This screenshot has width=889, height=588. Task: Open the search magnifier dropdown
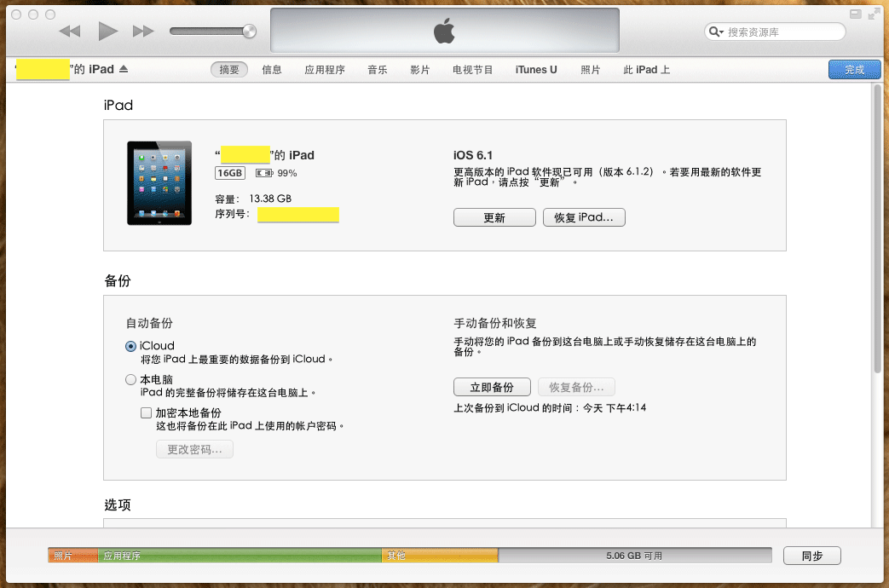tap(717, 32)
